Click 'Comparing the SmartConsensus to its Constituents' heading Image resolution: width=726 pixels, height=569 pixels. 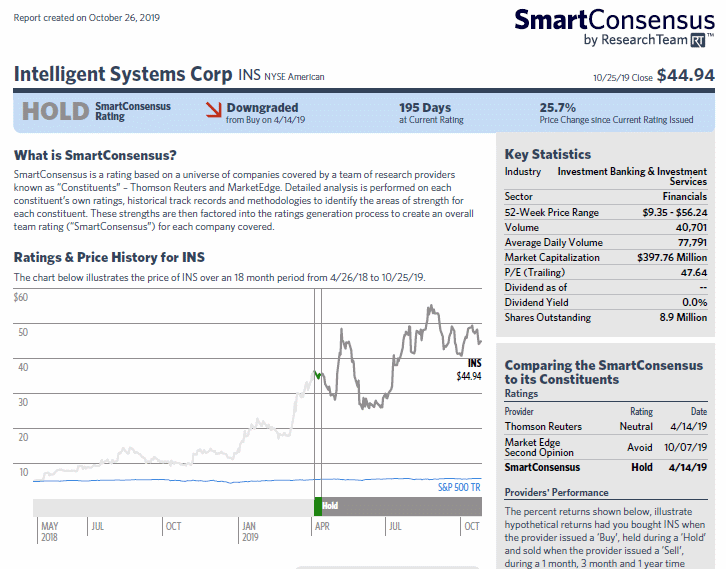(604, 372)
